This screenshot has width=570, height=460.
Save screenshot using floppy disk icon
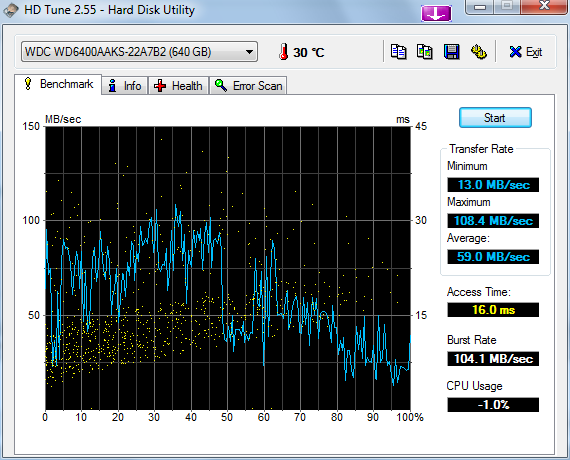tap(451, 52)
